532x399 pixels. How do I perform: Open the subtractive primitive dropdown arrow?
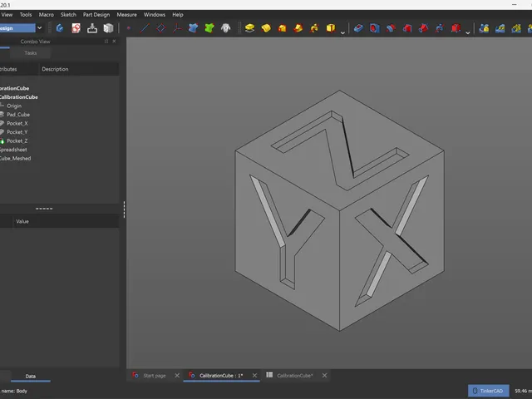coord(467,32)
